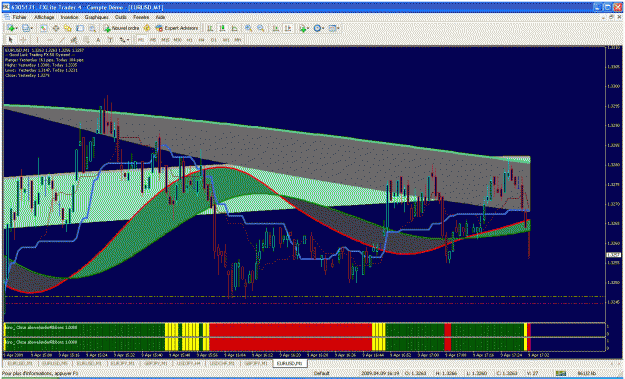Image resolution: width=625 pixels, height=379 pixels.
Task: Open the Navigator panel icon
Action: pos(67,28)
